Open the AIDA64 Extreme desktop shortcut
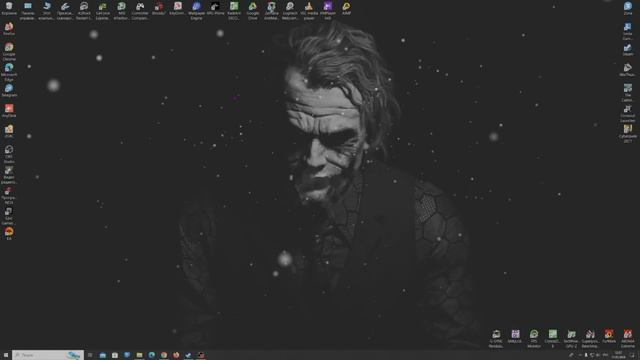 pyautogui.click(x=628, y=339)
